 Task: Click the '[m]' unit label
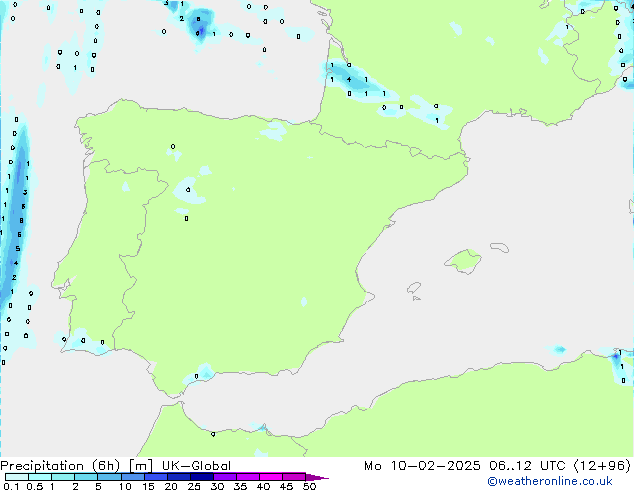[x=141, y=466]
